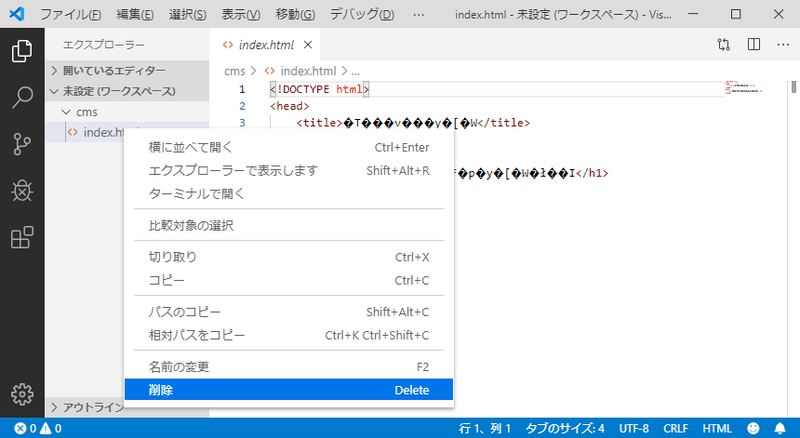Click the errors count icon in status bar

20,428
